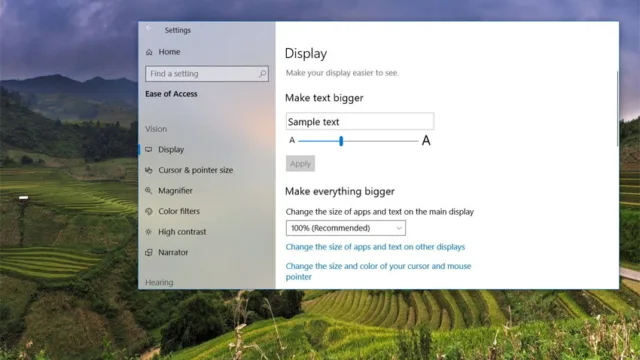Click the search magnifier icon

262,74
